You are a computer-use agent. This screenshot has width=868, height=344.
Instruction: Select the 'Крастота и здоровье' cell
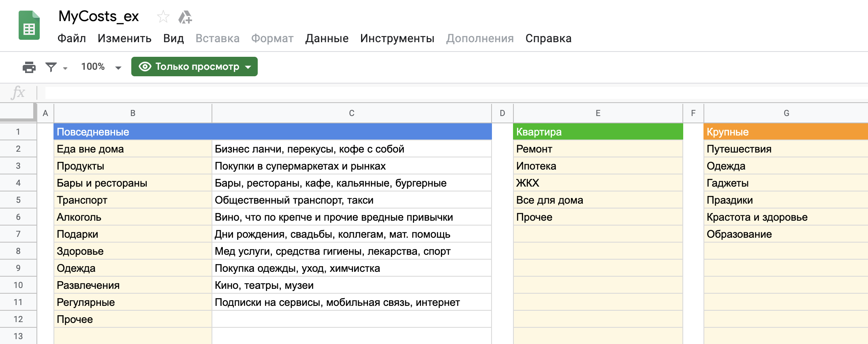coord(786,217)
